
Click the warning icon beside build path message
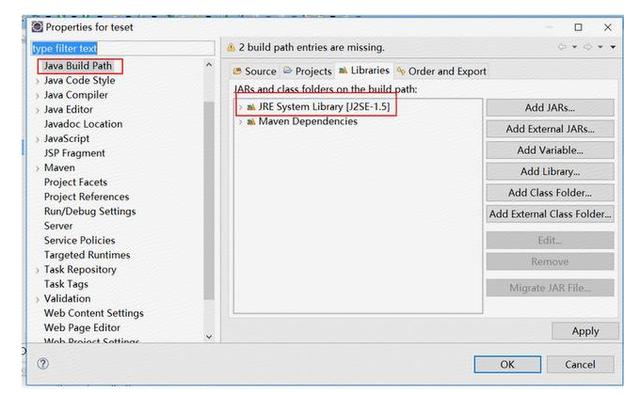coord(231,48)
